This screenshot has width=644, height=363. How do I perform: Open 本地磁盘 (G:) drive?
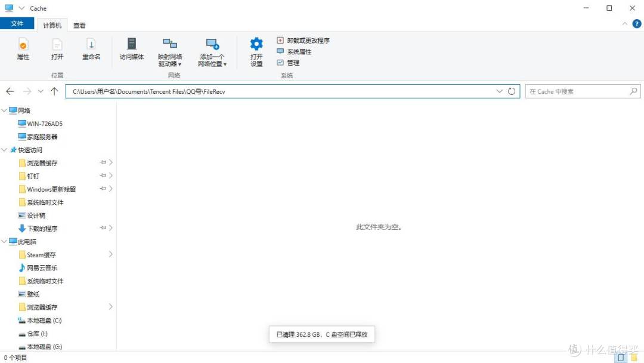[41, 346]
